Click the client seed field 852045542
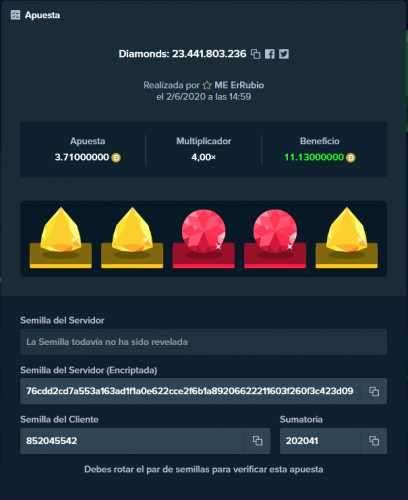Viewport: 408px width, 500px height. [x=132, y=441]
